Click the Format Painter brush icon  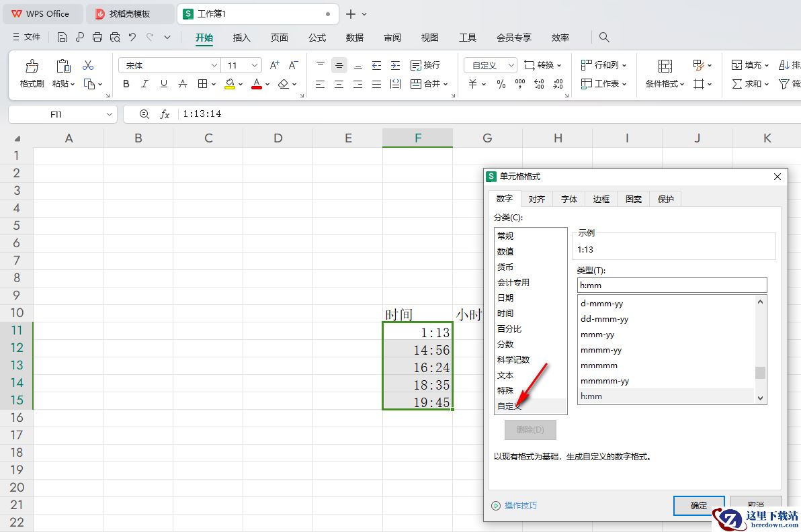coord(32,66)
